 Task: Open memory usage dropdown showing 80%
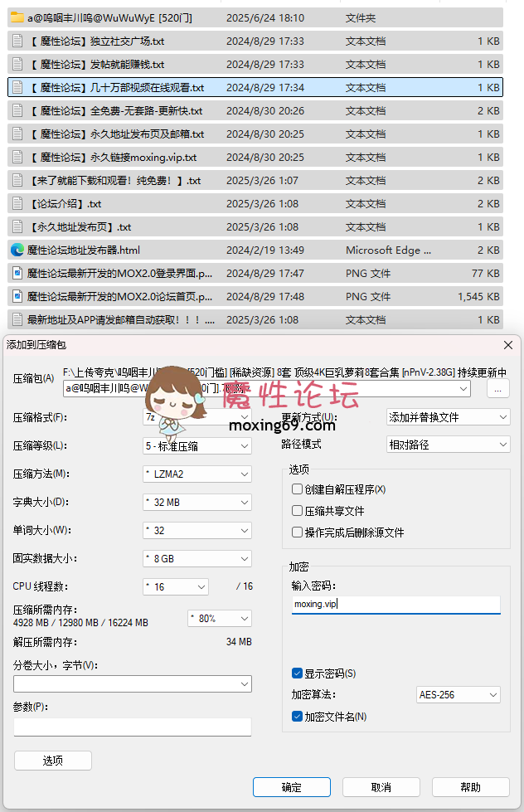coord(220,618)
